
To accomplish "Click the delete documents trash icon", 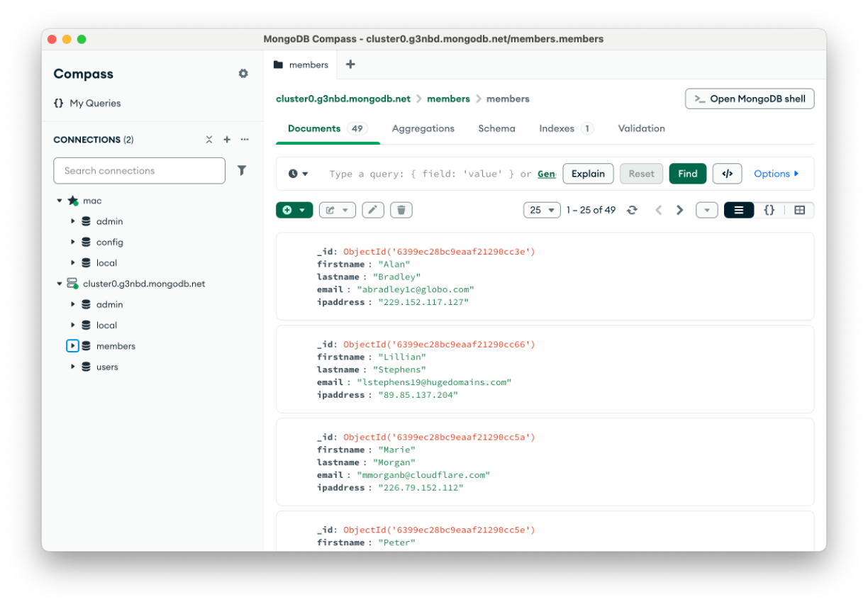I will coord(401,210).
